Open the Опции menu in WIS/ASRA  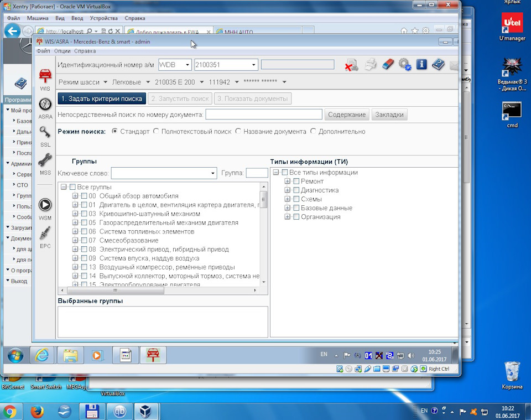[63, 51]
